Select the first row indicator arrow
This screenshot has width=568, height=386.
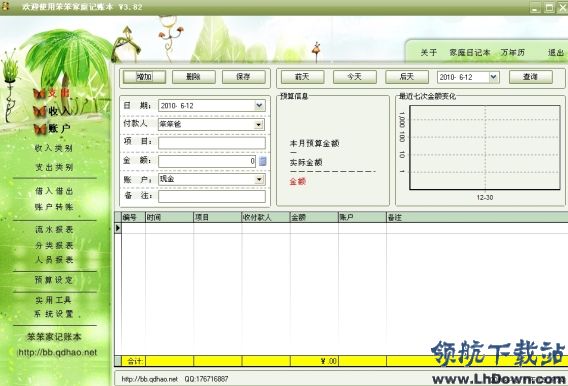click(118, 228)
